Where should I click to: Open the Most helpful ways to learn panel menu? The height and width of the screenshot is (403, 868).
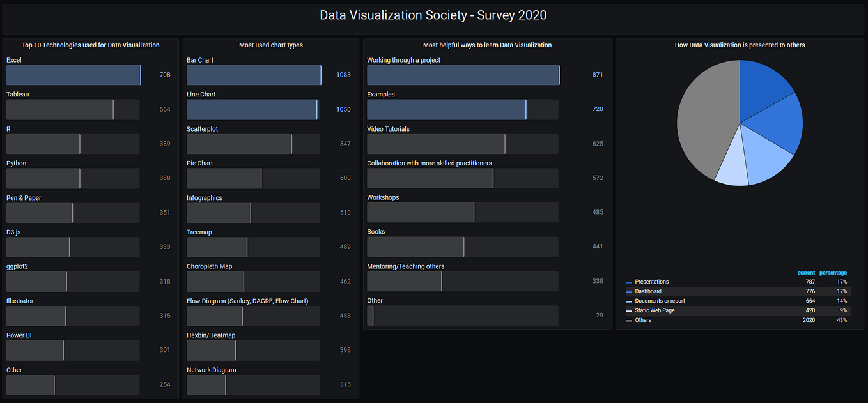tap(488, 45)
